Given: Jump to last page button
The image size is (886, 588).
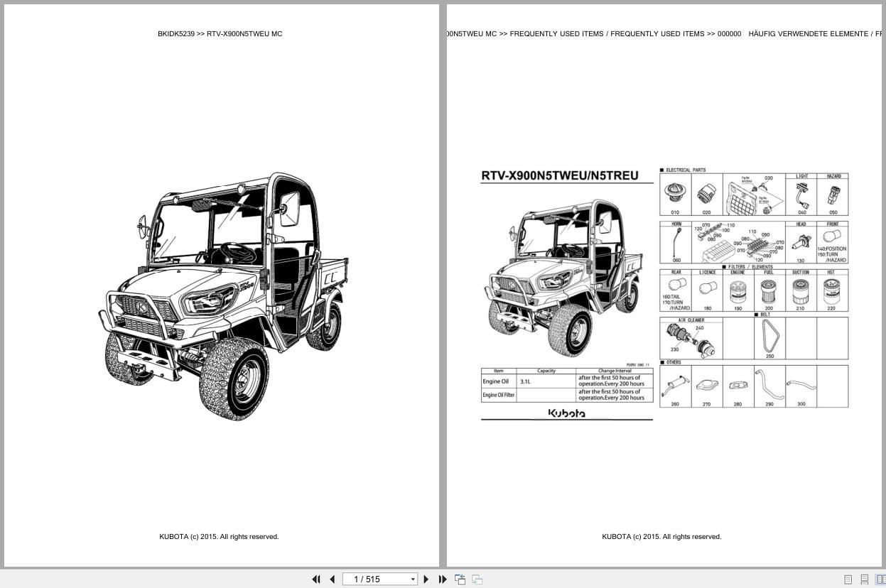Looking at the screenshot, I should point(442,579).
